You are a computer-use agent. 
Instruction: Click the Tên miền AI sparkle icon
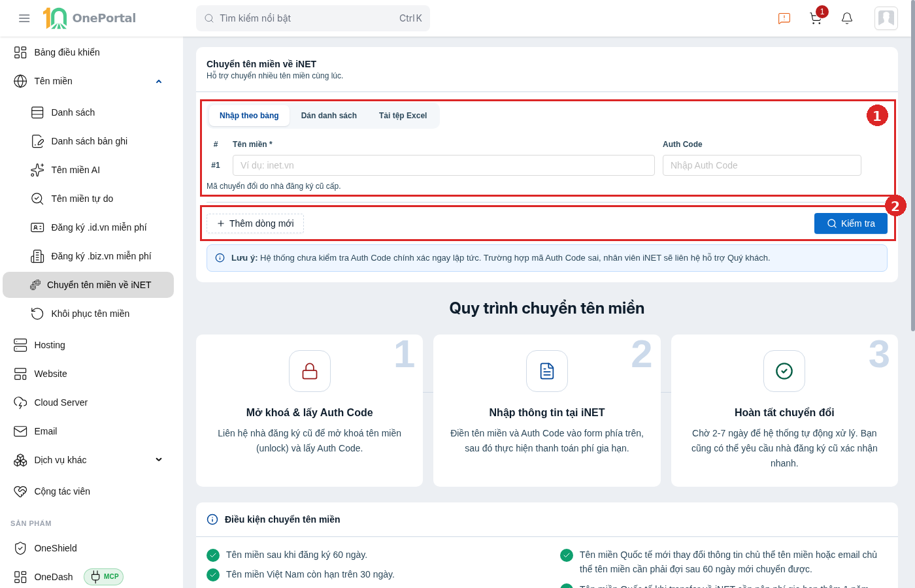(37, 170)
